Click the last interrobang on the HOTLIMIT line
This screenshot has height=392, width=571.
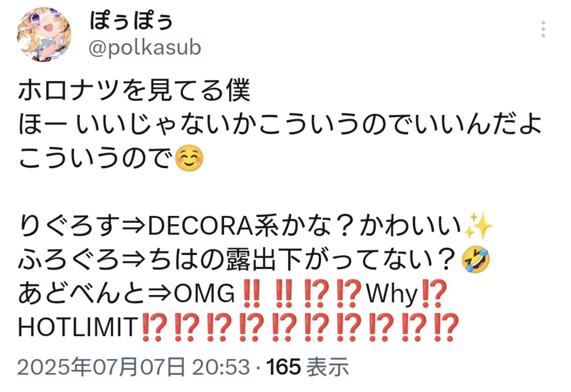(x=447, y=327)
